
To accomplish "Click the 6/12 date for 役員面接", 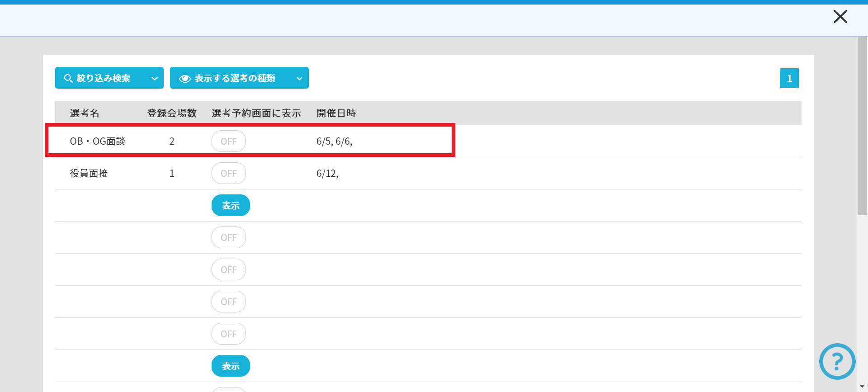I will (327, 173).
